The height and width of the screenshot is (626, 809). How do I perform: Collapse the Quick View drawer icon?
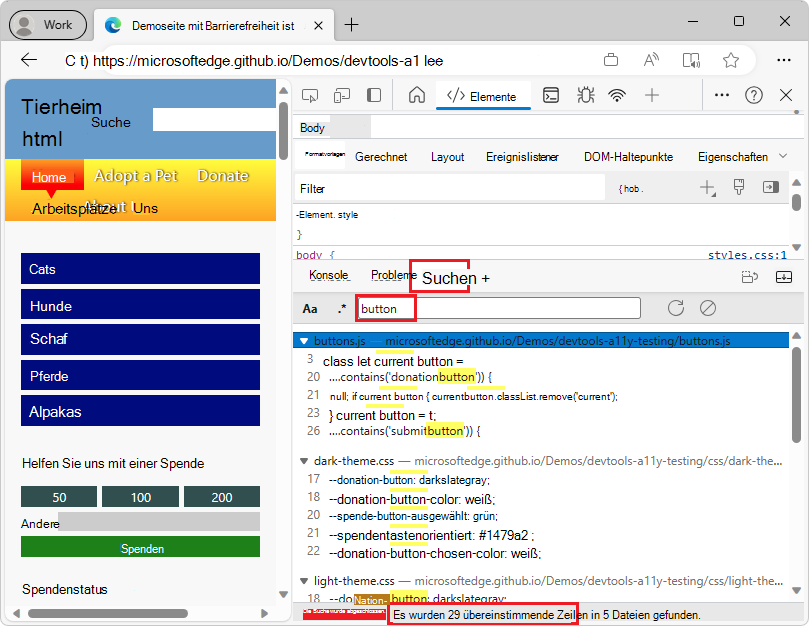[x=784, y=278]
